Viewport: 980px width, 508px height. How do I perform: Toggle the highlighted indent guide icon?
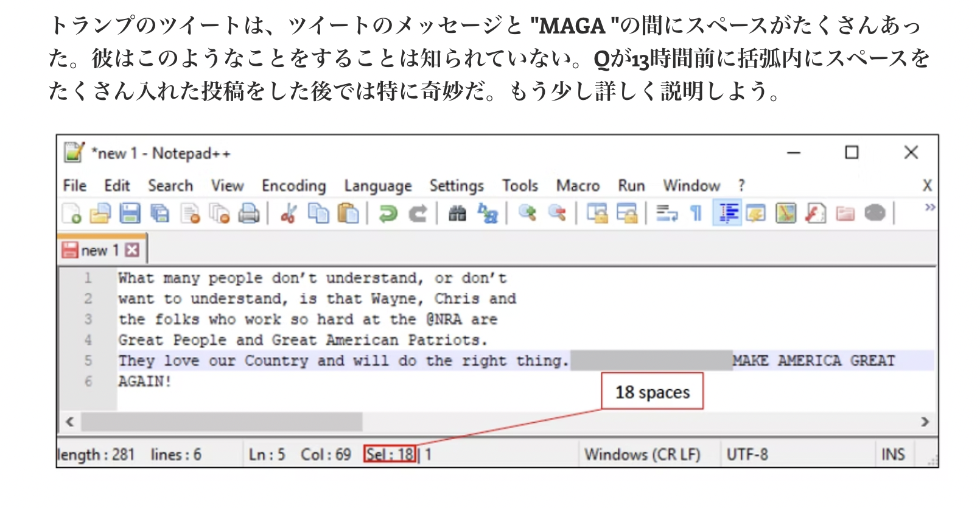click(727, 213)
